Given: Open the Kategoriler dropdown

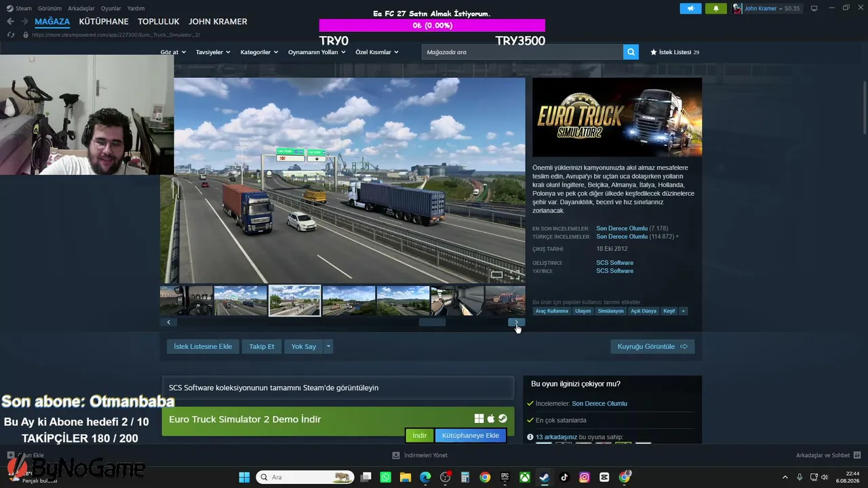Looking at the screenshot, I should point(259,52).
